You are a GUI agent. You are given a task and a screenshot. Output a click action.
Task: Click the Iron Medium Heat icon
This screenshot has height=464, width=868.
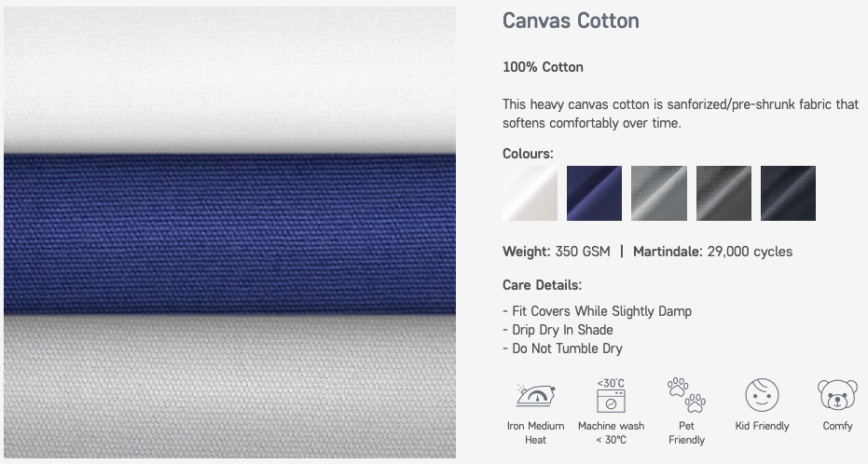535,395
